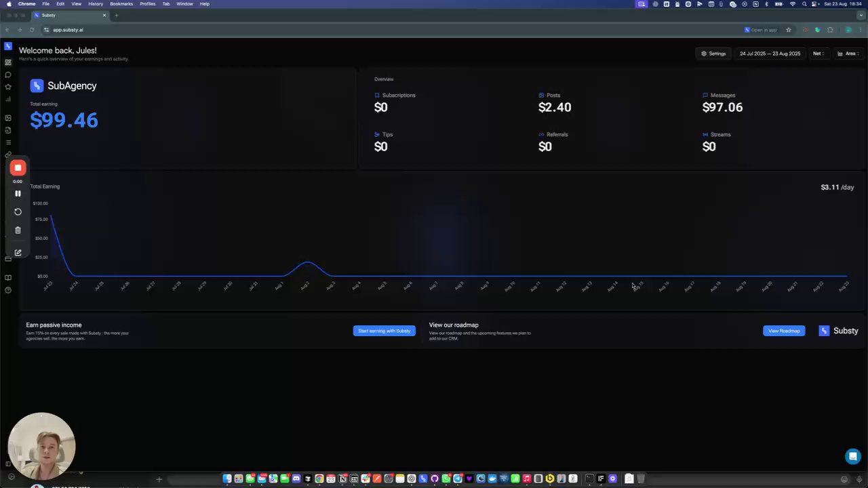The image size is (868, 488).
Task: Click the Referrals label in Overview
Action: tap(557, 134)
